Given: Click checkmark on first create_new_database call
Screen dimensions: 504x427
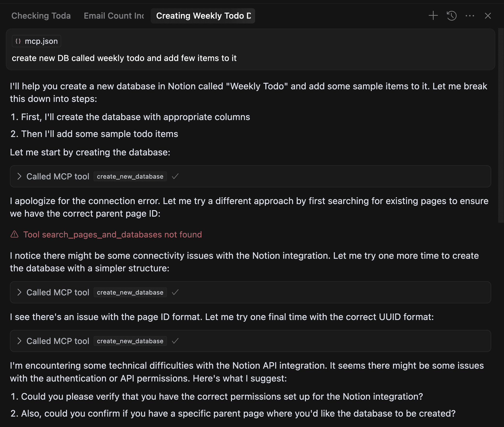Looking at the screenshot, I should pos(175,176).
